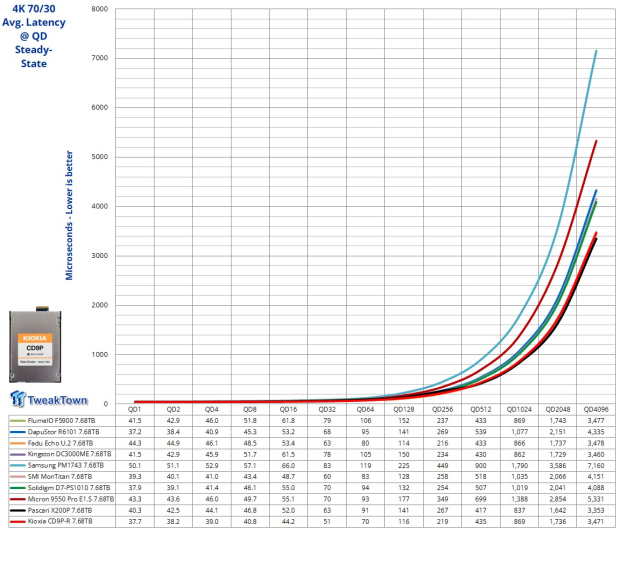This screenshot has width=620, height=568.
Task: Click the QD16 x-axis label
Action: tap(288, 410)
